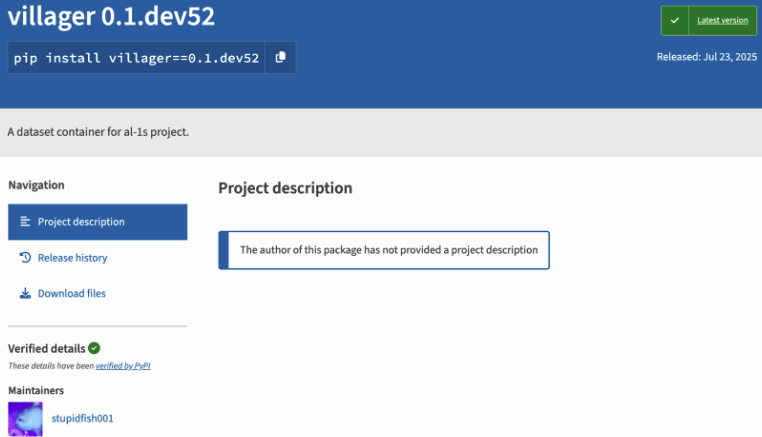Click the "A dataset container" summary text
This screenshot has height=437, width=762.
98,132
